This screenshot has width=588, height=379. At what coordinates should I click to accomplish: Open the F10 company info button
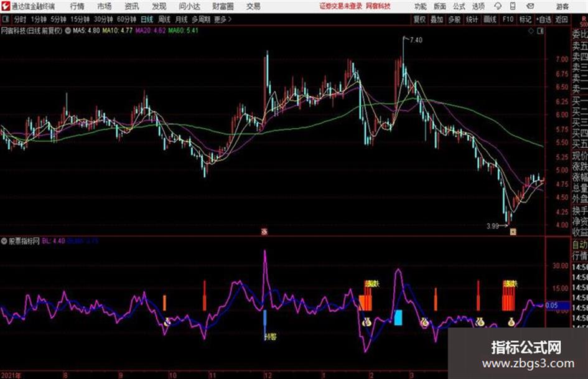(x=508, y=19)
